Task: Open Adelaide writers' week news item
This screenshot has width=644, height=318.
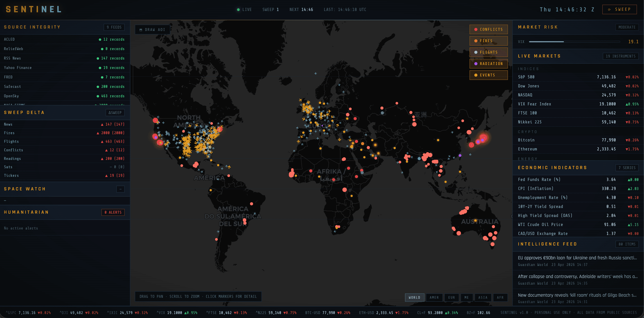Action: click(x=578, y=280)
